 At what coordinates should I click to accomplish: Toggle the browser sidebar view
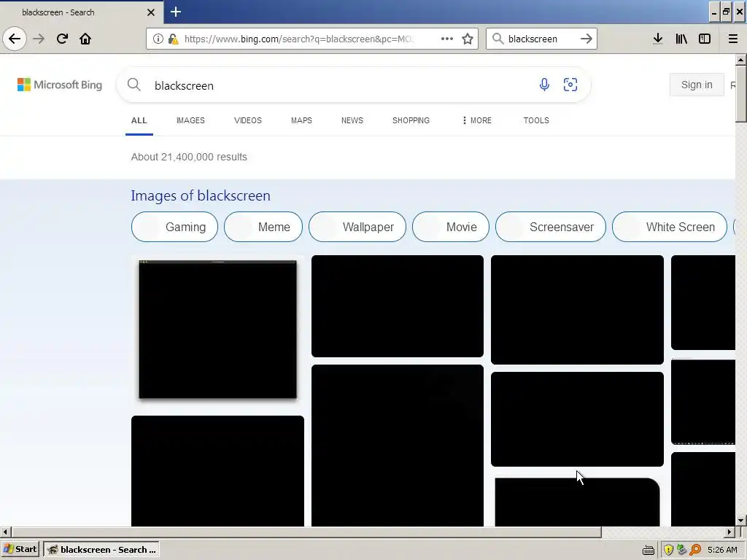[705, 39]
